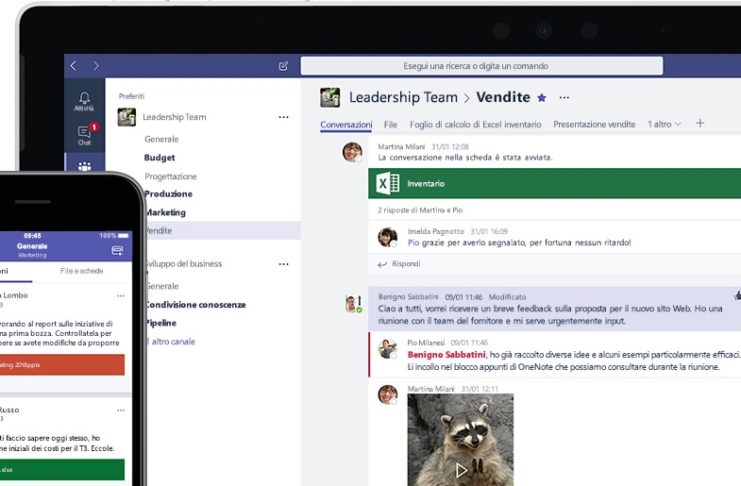Open the Vendite header more options
The height and width of the screenshot is (486, 741).
(x=564, y=97)
